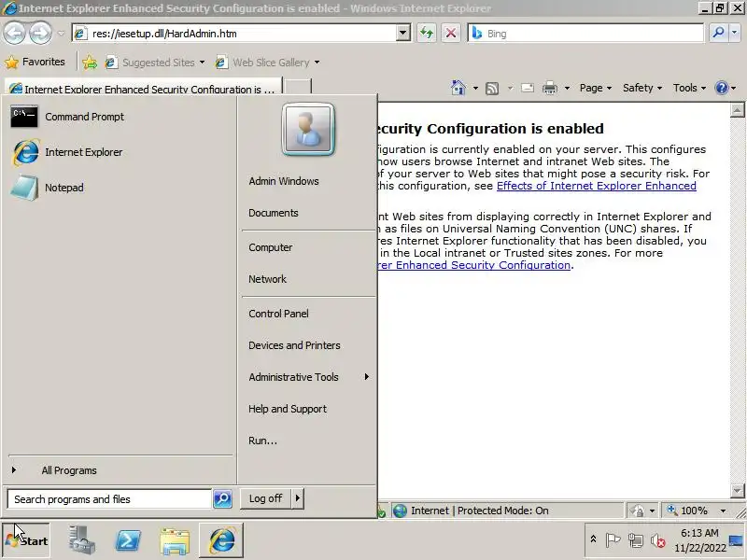This screenshot has height=560, width=747.
Task: Click the Start button
Action: (x=26, y=540)
